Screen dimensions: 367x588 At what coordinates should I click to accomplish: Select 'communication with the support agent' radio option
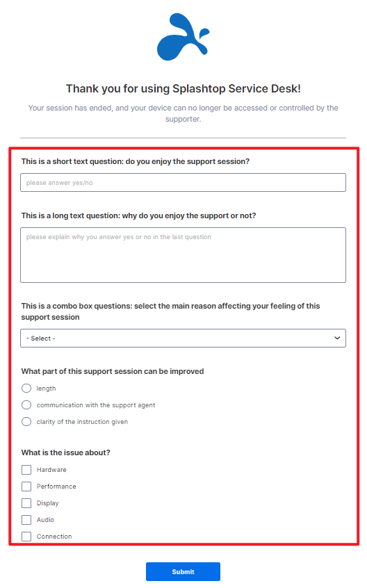click(x=26, y=405)
